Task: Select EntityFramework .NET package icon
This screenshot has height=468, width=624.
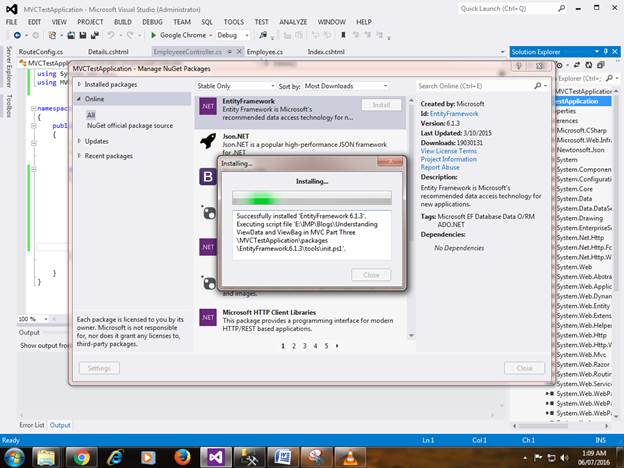Action: coord(208,106)
